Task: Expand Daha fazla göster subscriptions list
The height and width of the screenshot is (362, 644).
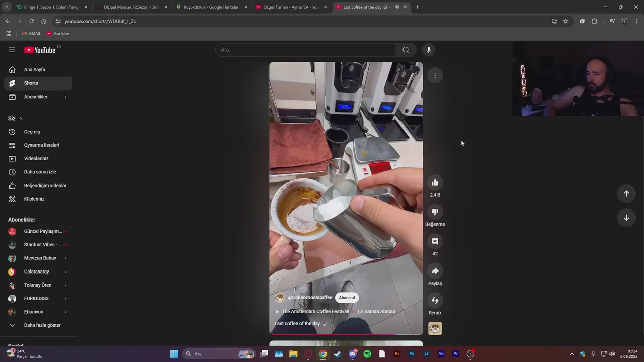Action: click(38, 325)
